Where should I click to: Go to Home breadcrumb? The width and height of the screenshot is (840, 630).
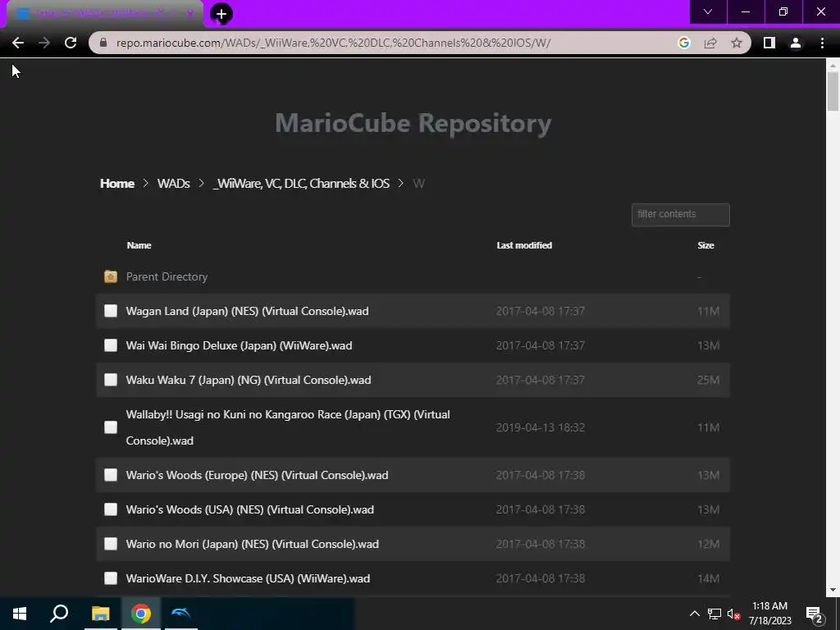click(116, 183)
